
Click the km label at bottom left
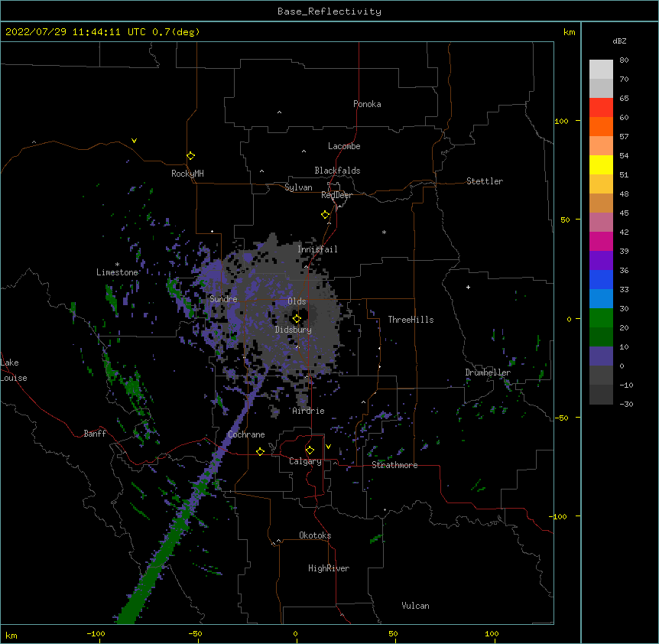pyautogui.click(x=11, y=636)
